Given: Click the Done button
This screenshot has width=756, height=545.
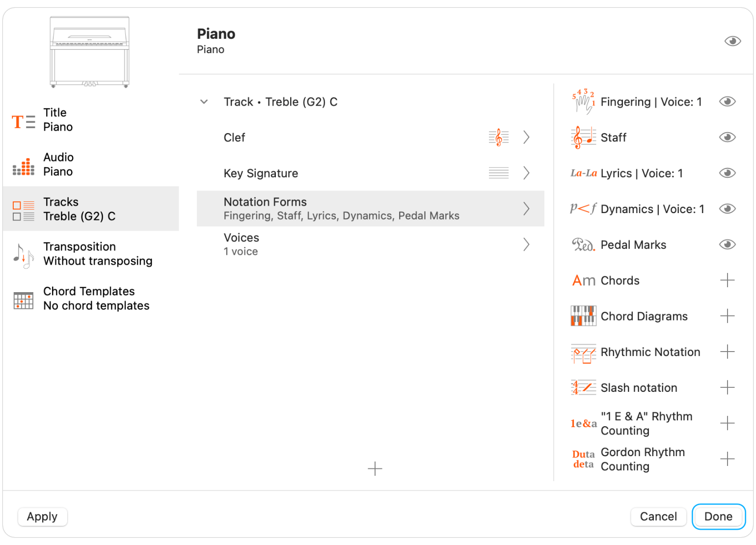Looking at the screenshot, I should pyautogui.click(x=718, y=517).
